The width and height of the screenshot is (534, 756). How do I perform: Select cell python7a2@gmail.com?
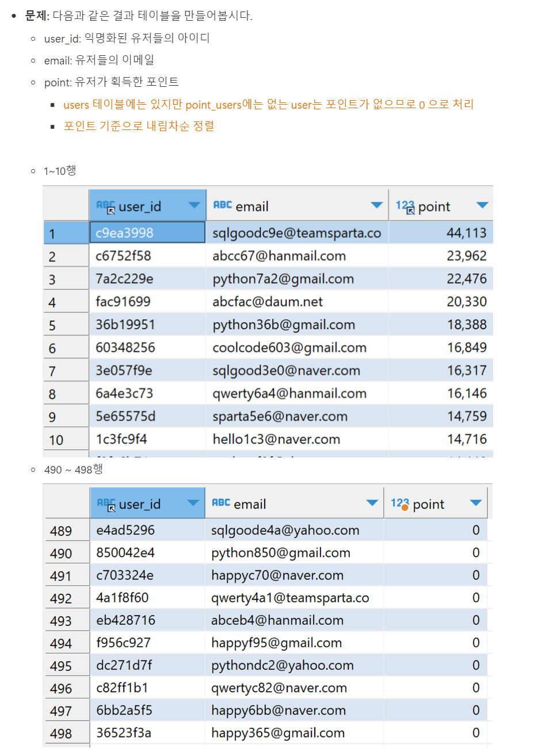[x=297, y=278]
